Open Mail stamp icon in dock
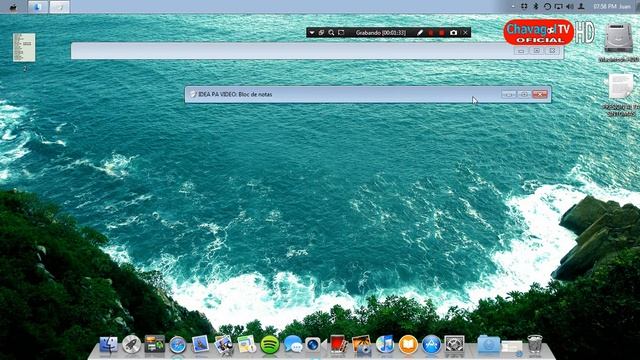 click(x=200, y=344)
